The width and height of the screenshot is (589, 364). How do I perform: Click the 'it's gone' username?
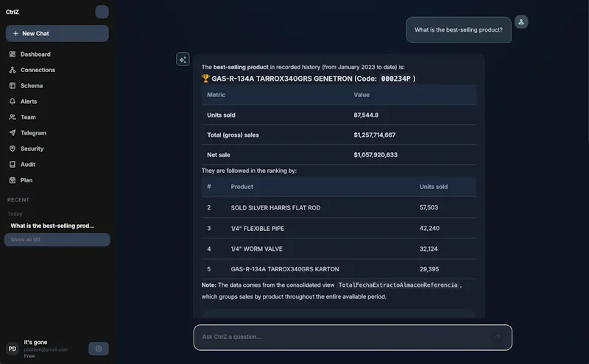pyautogui.click(x=35, y=342)
